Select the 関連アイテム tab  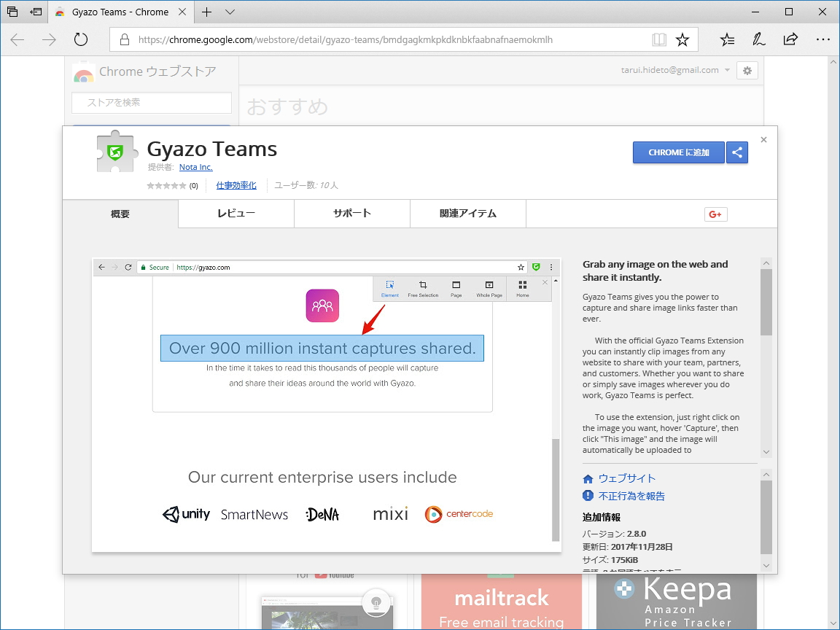(467, 214)
